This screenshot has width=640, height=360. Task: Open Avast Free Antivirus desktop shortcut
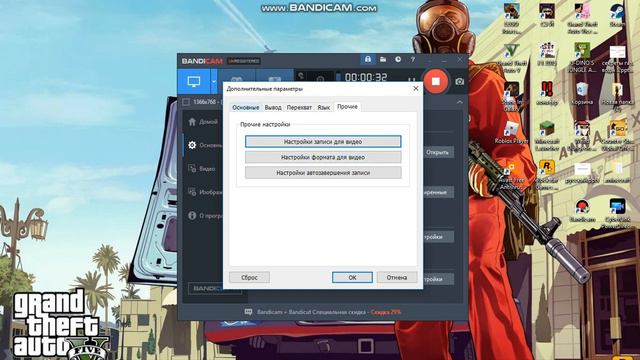tap(511, 175)
